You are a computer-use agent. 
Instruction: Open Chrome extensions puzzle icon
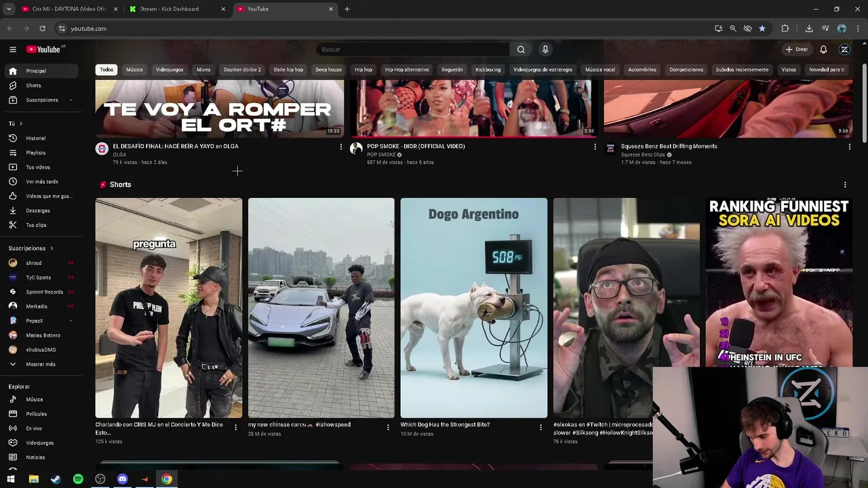[785, 28]
